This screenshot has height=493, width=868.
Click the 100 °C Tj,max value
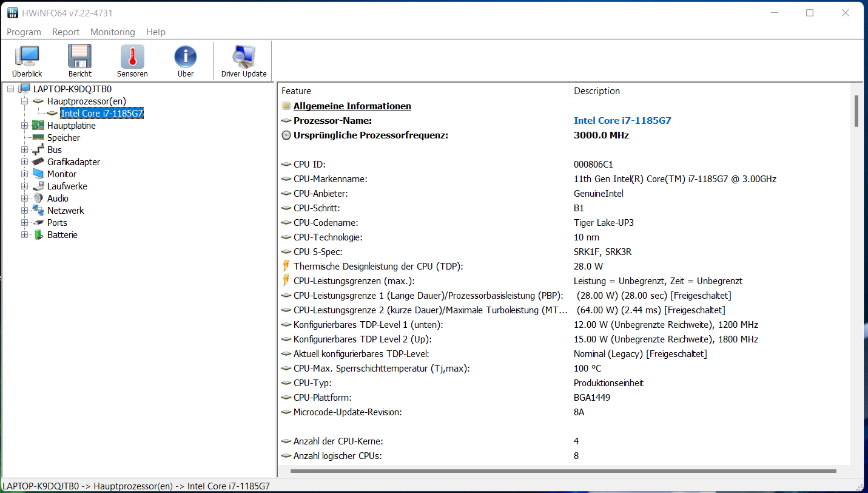pyautogui.click(x=588, y=369)
